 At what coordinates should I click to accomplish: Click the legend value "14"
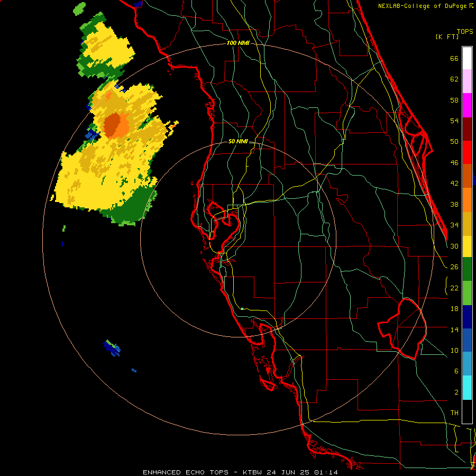(x=454, y=329)
